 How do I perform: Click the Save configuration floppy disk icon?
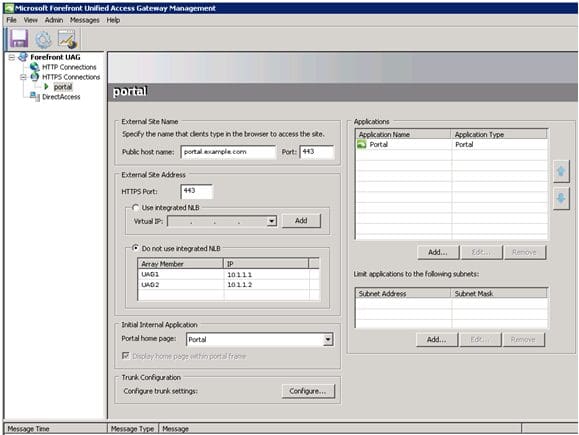click(19, 39)
